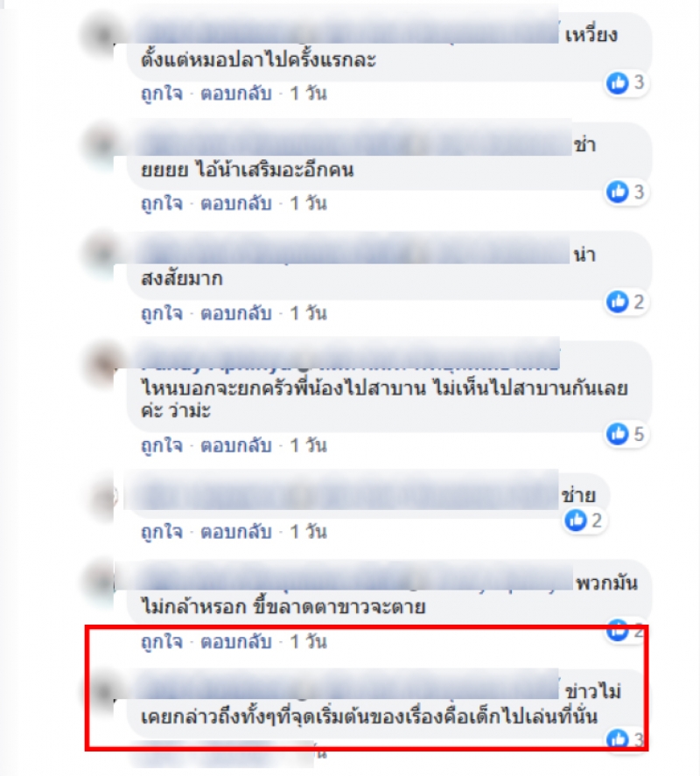Like the comment ending with ช่าย
Image resolution: width=700 pixels, height=776 pixels.
162,532
